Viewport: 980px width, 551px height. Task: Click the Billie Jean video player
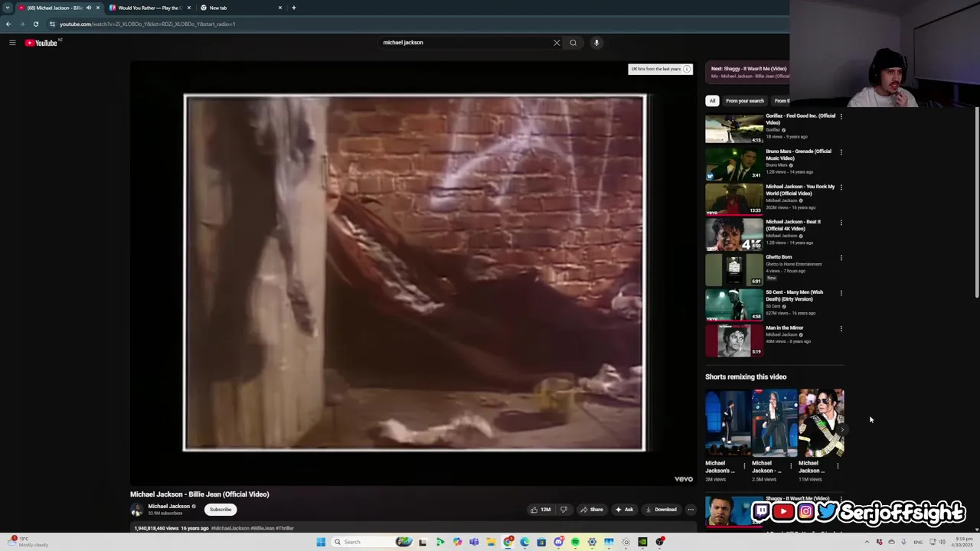[x=414, y=273]
